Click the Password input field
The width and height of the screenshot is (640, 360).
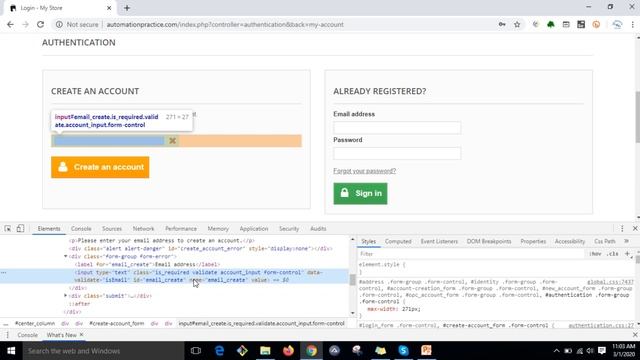coord(397,153)
